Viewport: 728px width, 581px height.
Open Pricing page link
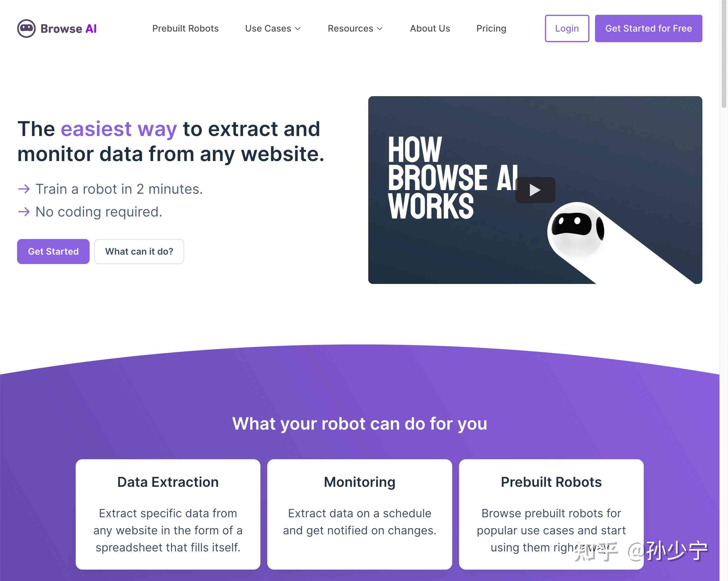pyautogui.click(x=491, y=28)
